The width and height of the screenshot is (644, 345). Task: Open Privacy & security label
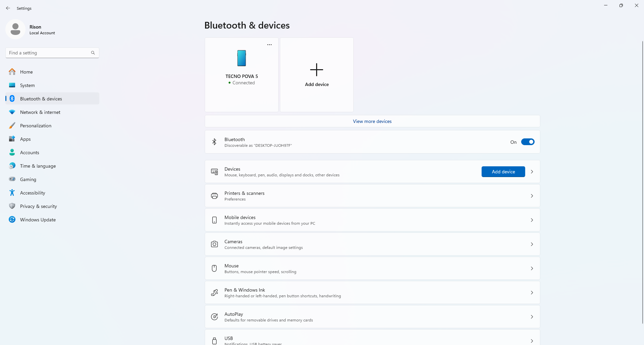39,206
